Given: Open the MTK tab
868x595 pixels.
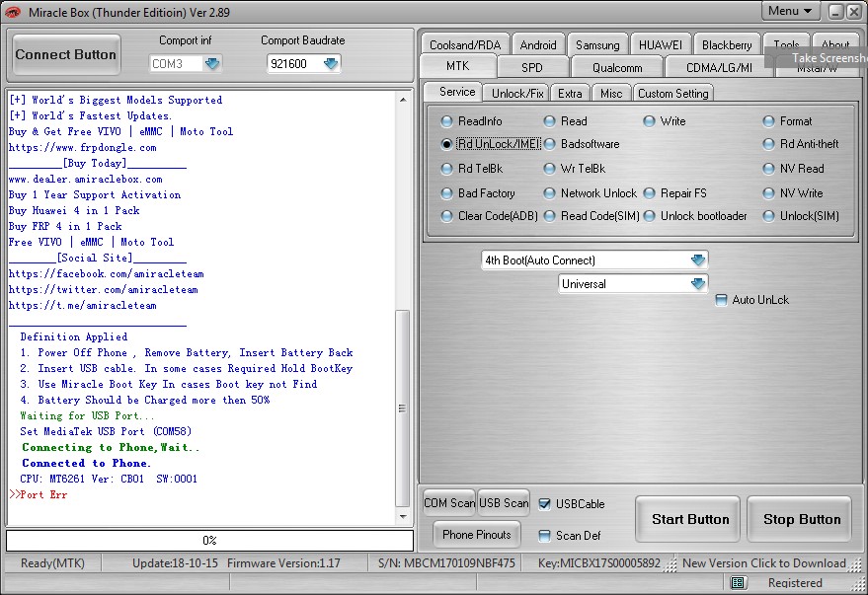Looking at the screenshot, I should 458,66.
